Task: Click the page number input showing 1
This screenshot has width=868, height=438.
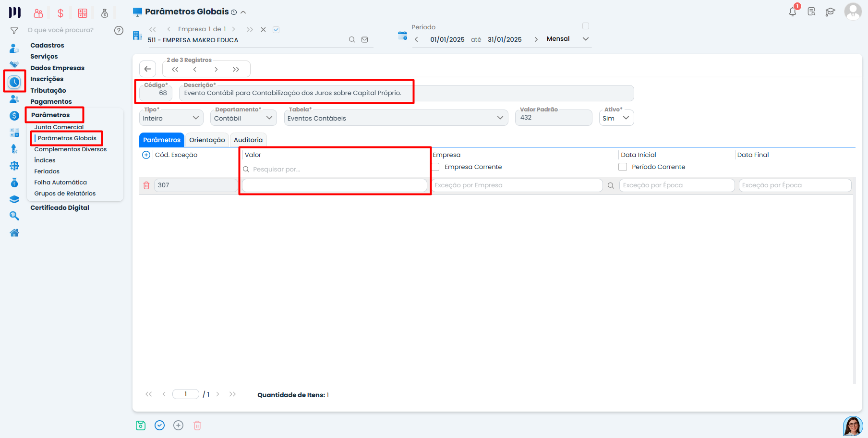Action: click(x=185, y=393)
